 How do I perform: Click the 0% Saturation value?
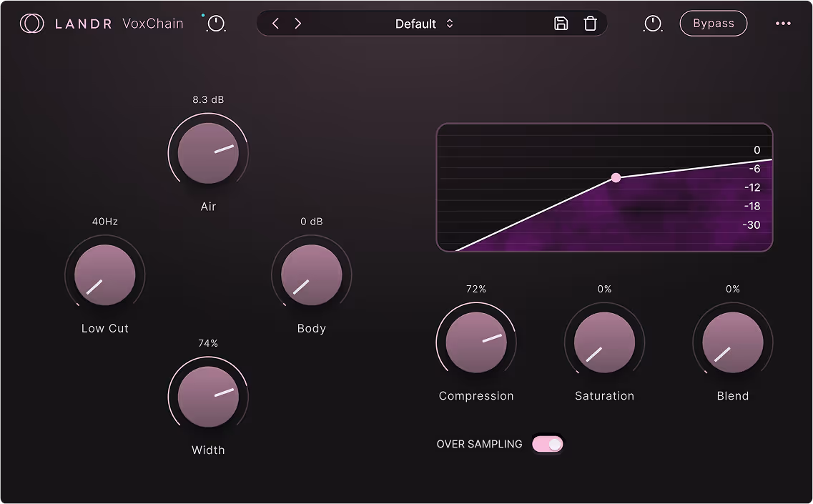604,289
